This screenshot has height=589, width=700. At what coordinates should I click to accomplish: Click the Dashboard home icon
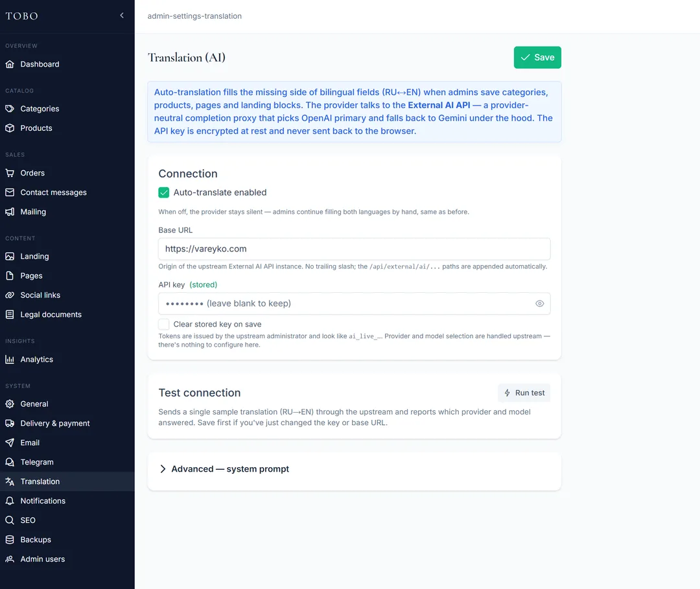pos(10,64)
